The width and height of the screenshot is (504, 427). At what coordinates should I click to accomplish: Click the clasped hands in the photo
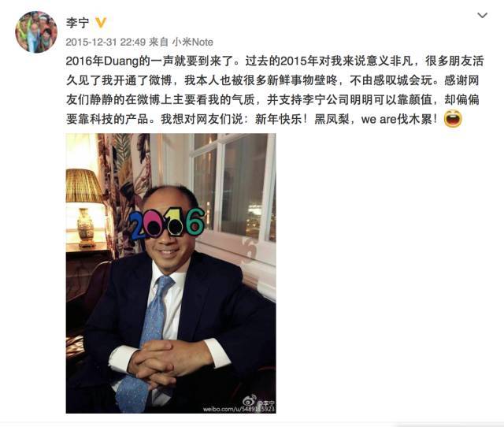pyautogui.click(x=165, y=362)
